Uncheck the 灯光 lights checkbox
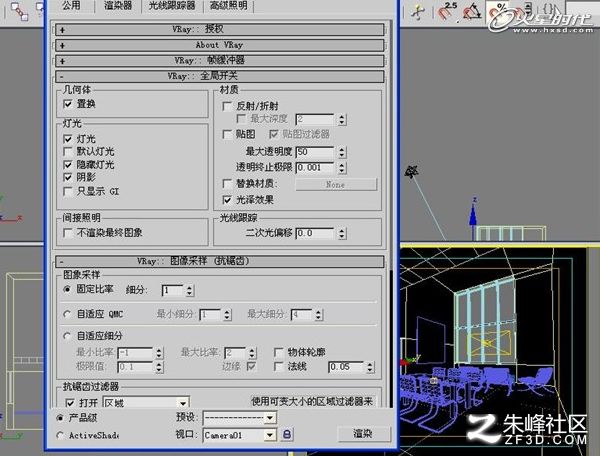600x456 pixels. click(x=68, y=138)
